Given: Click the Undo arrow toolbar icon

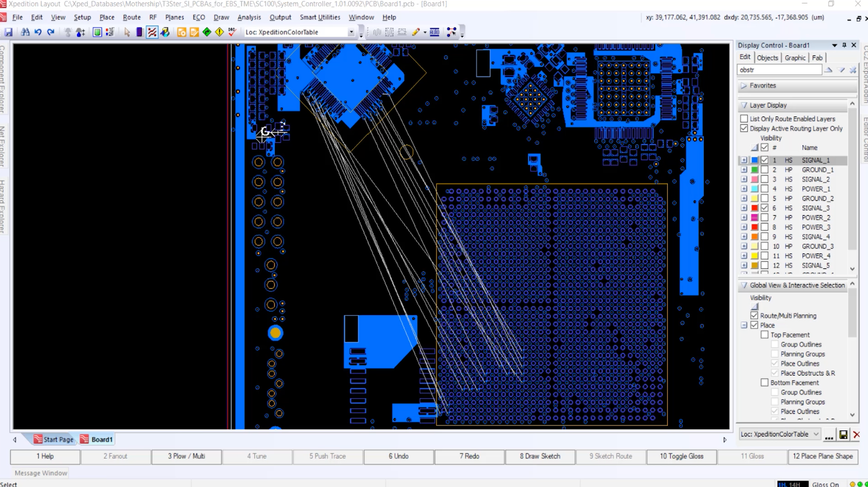Looking at the screenshot, I should (x=38, y=32).
